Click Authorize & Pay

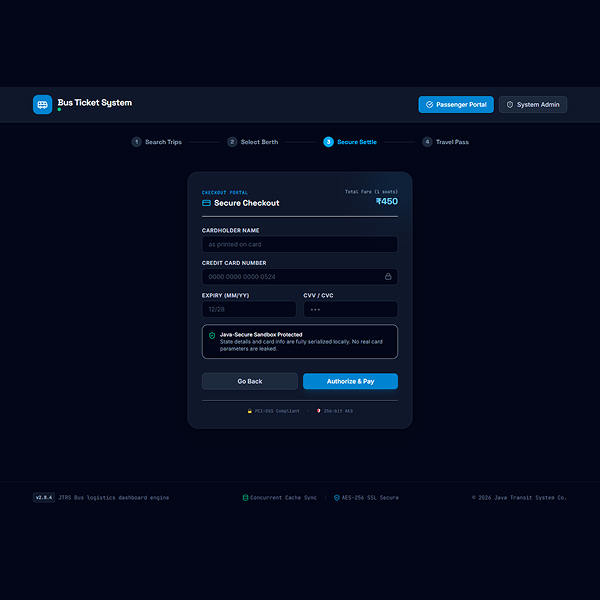[x=351, y=382]
